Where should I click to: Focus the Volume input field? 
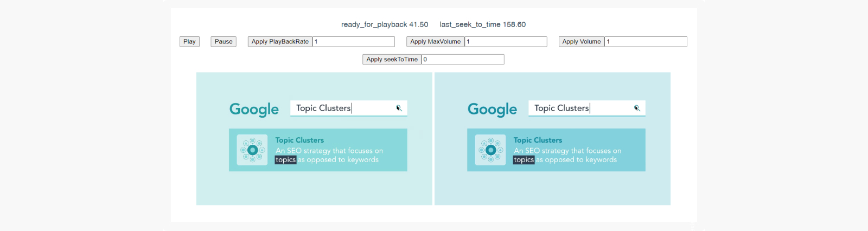click(x=646, y=42)
